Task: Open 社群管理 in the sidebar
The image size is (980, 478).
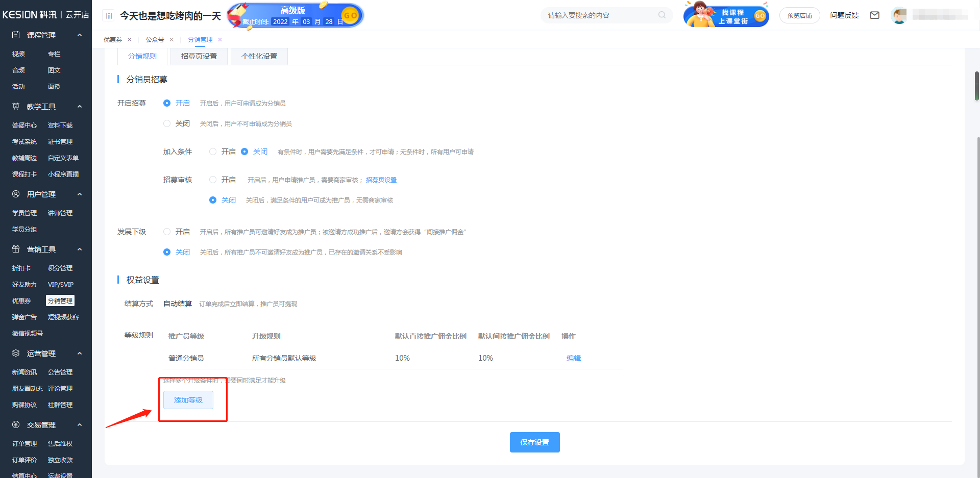Action: point(60,405)
